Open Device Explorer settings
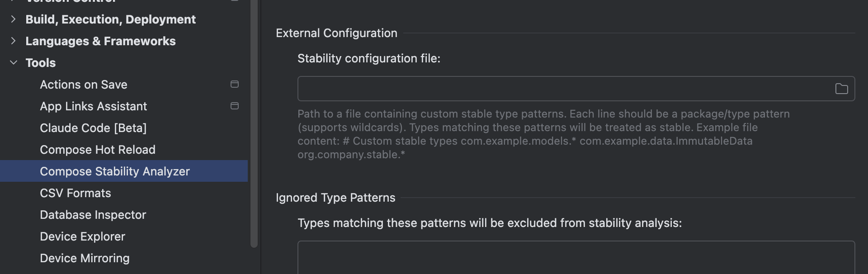This screenshot has height=274, width=868. [x=82, y=236]
